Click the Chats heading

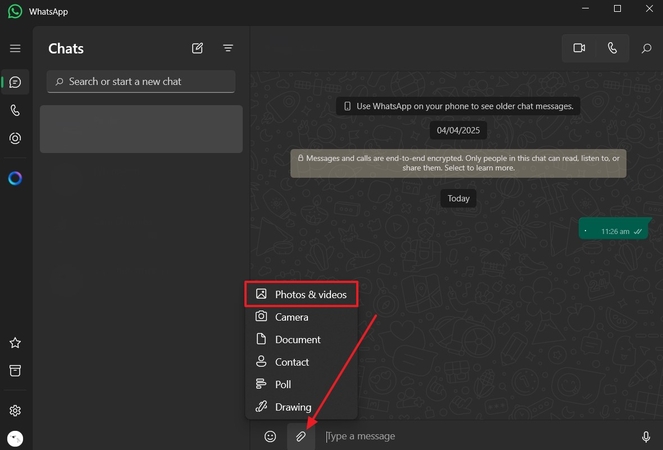coord(66,49)
